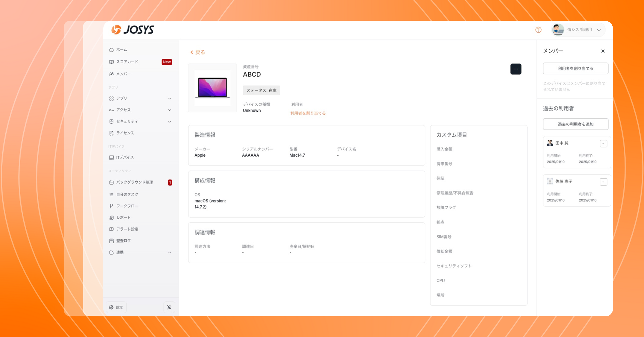The image size is (644, 337).
Task: Open the バックグラウンド処理 notification badge
Action: 170,183
